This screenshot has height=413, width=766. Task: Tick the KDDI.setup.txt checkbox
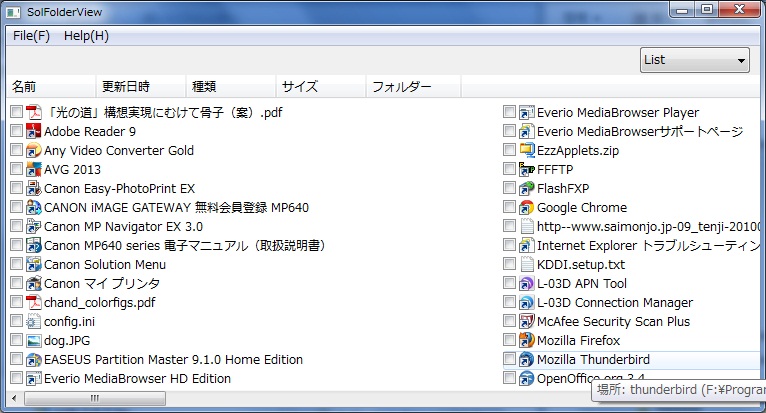509,264
